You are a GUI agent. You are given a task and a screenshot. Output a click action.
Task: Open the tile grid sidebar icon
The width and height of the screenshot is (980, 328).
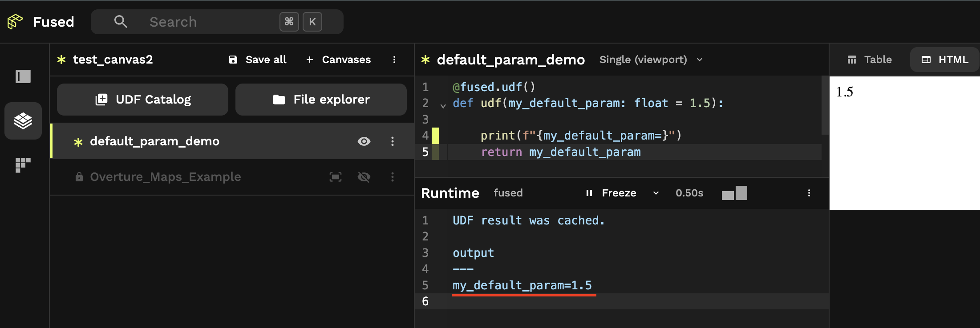(x=23, y=165)
